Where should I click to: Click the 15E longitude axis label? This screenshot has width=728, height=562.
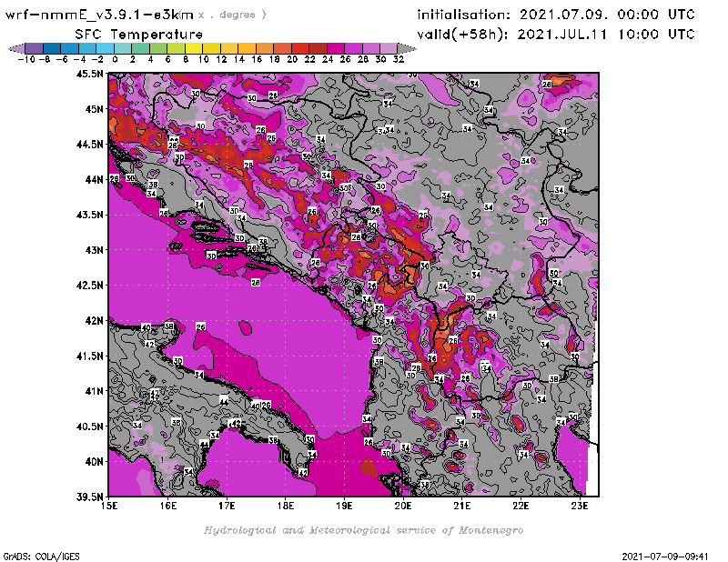coord(109,506)
